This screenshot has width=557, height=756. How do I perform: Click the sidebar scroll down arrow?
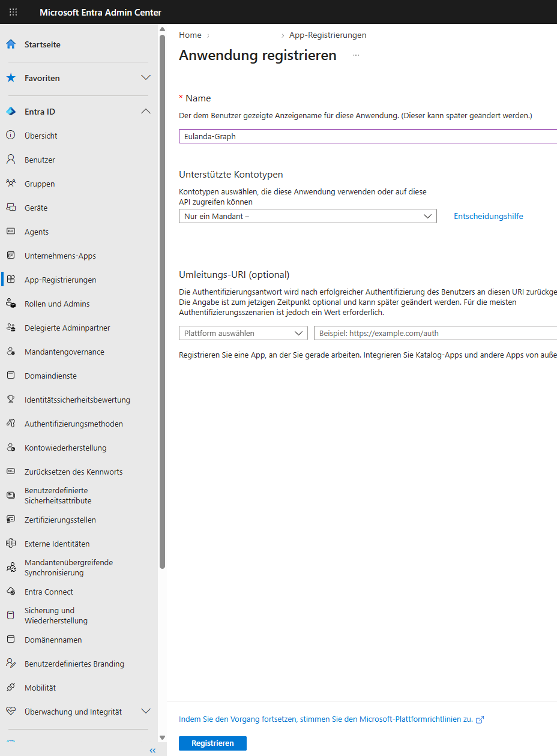[162, 737]
